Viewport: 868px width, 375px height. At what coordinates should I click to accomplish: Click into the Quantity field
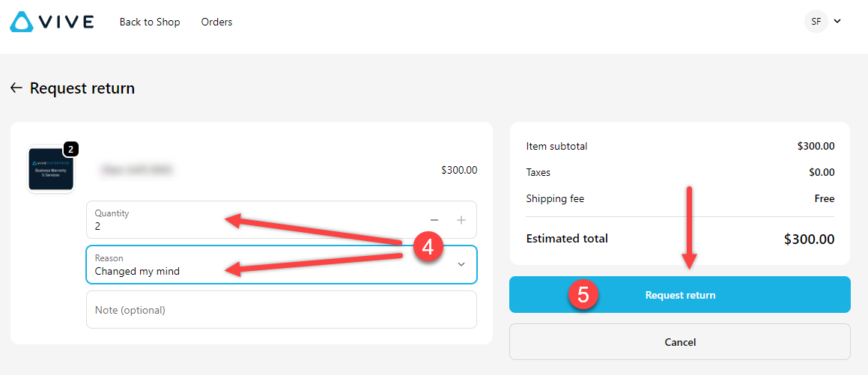pos(281,219)
